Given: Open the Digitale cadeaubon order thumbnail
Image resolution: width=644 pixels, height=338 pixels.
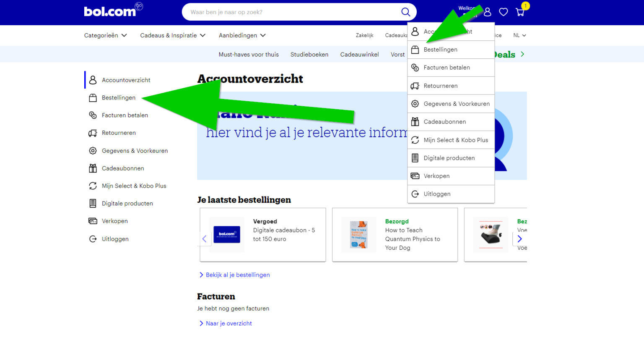Looking at the screenshot, I should click(227, 234).
